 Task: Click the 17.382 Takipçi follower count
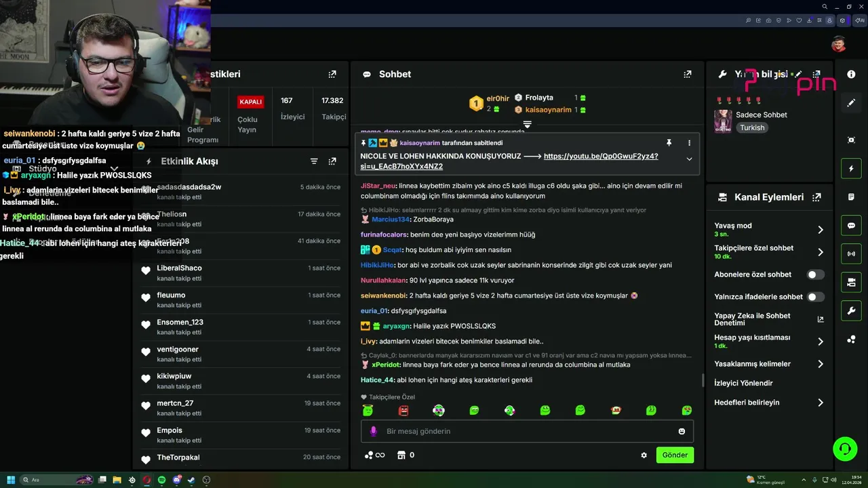tap(333, 108)
